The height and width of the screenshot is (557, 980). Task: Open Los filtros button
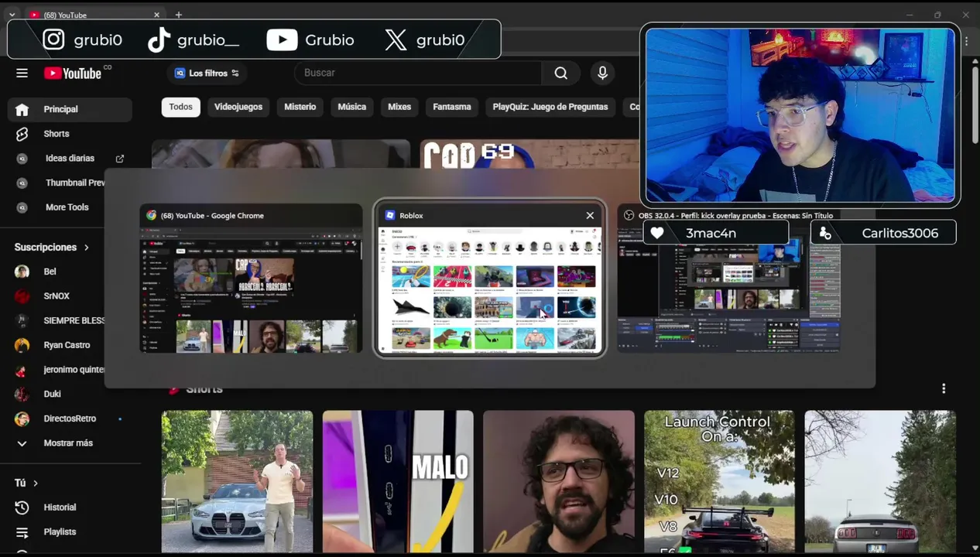(x=207, y=73)
